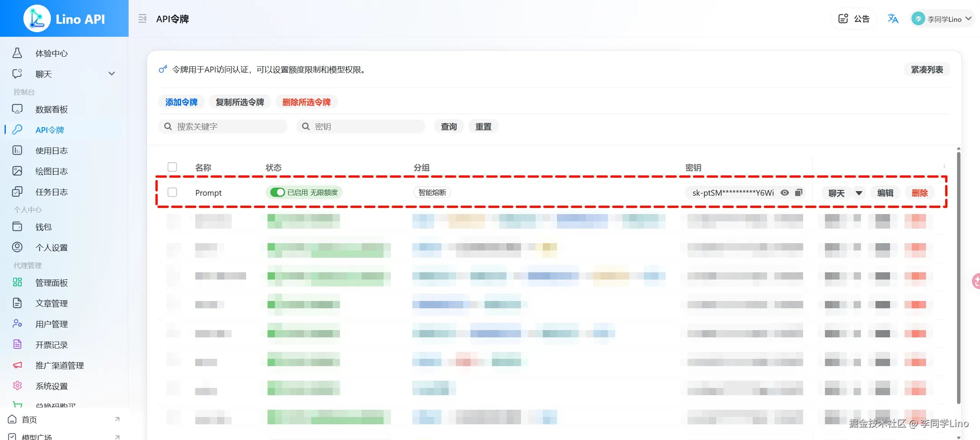Image resolution: width=980 pixels, height=440 pixels.
Task: Open the 公告 announcement icon
Action: click(x=843, y=19)
